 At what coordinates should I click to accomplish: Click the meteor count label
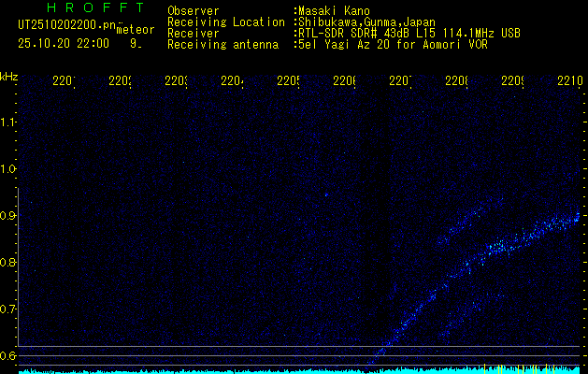point(136,30)
